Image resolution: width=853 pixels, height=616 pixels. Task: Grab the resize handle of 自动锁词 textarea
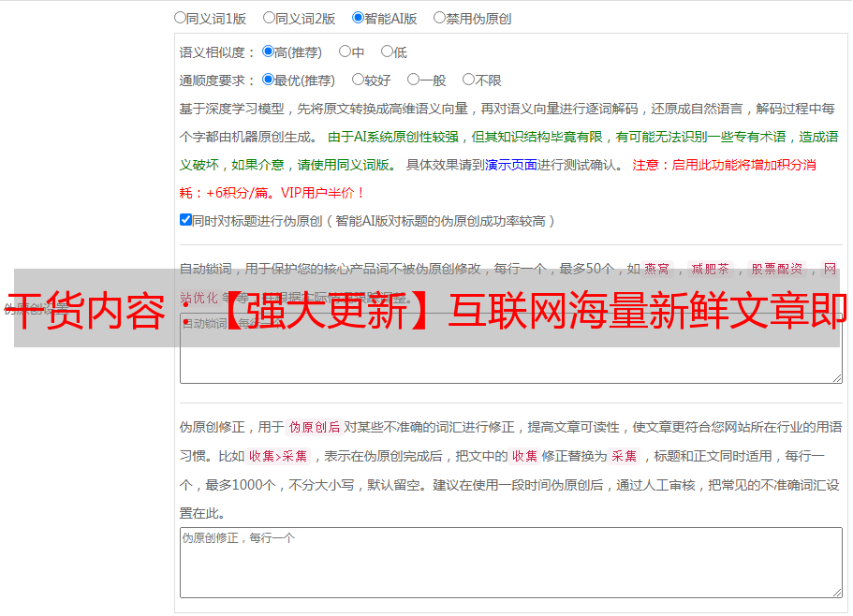coord(837,378)
